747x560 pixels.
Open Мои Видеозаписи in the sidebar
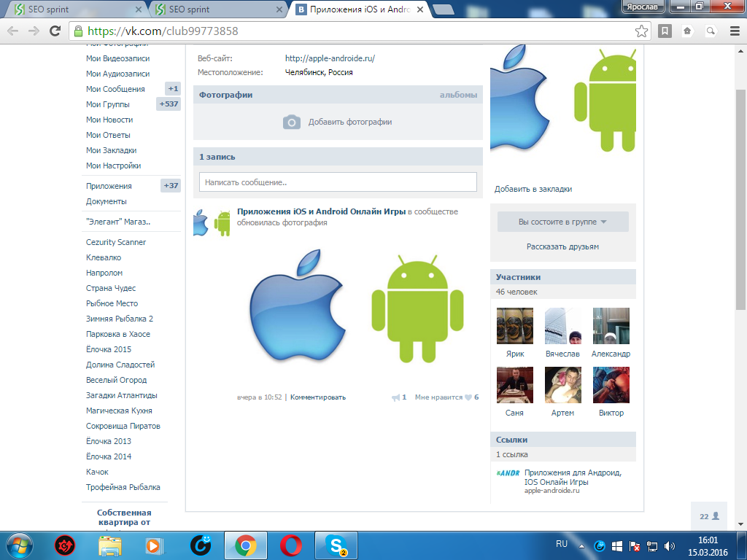pyautogui.click(x=117, y=58)
